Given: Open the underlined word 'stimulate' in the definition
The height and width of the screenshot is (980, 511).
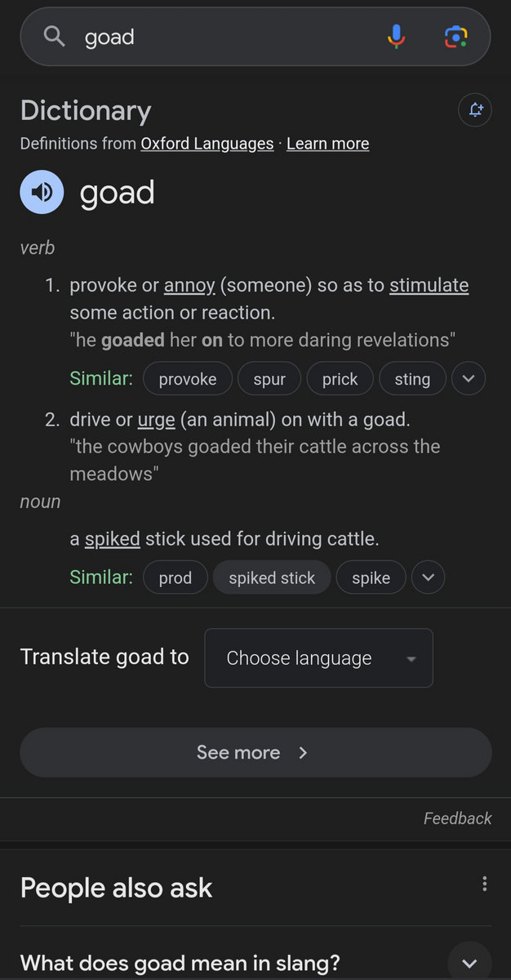Looking at the screenshot, I should [429, 285].
